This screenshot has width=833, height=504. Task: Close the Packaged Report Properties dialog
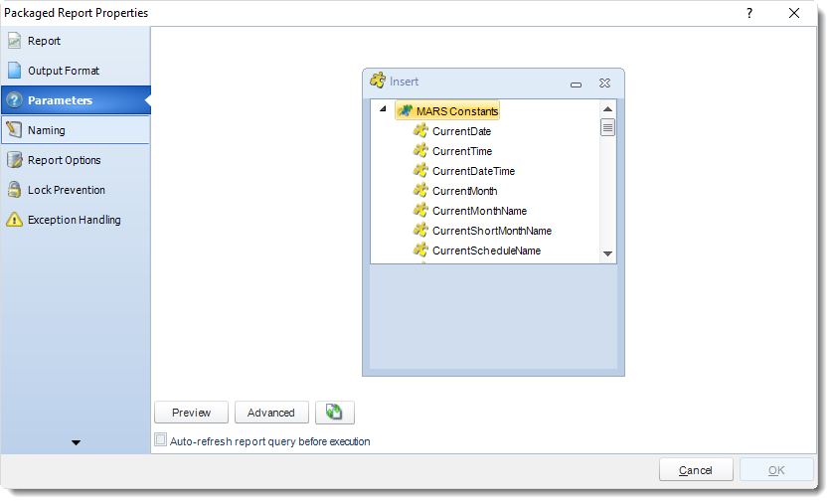(793, 13)
